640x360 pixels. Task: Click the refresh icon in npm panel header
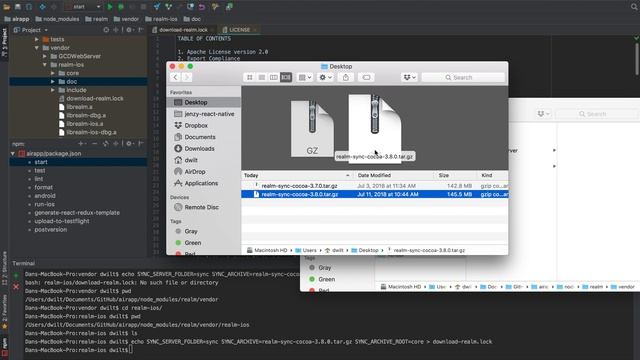106,144
